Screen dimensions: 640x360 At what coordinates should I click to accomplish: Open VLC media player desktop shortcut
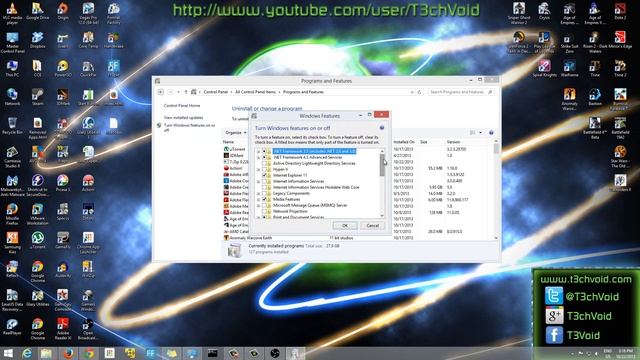click(12, 13)
